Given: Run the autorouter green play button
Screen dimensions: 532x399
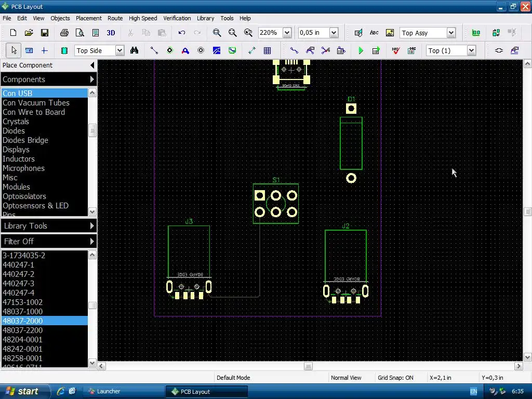Looking at the screenshot, I should 361,50.
